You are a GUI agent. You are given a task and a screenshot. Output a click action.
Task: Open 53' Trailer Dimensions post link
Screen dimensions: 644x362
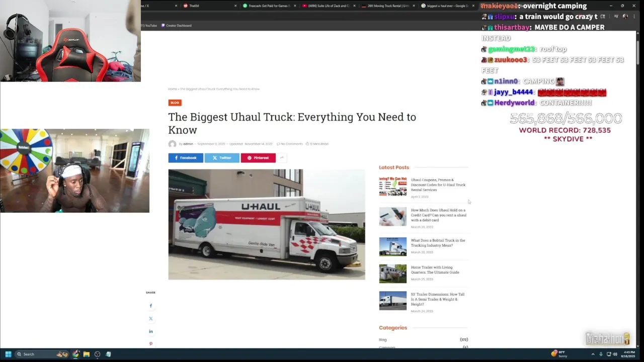[438, 299]
